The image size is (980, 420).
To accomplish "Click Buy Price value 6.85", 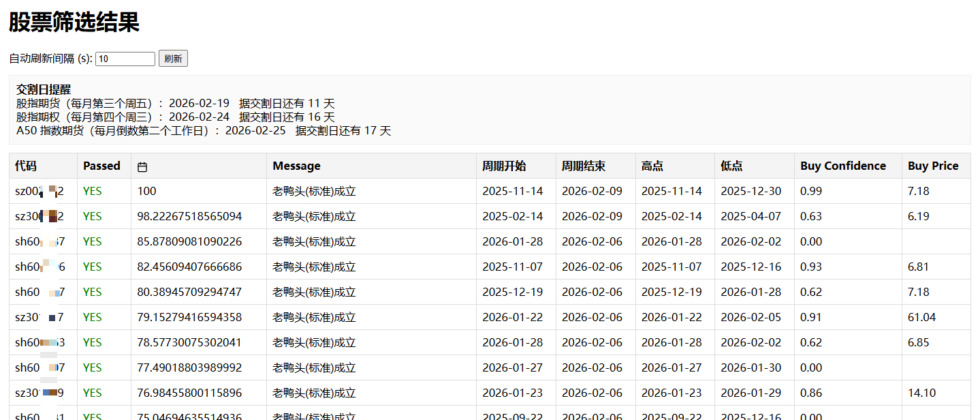I will tap(919, 342).
